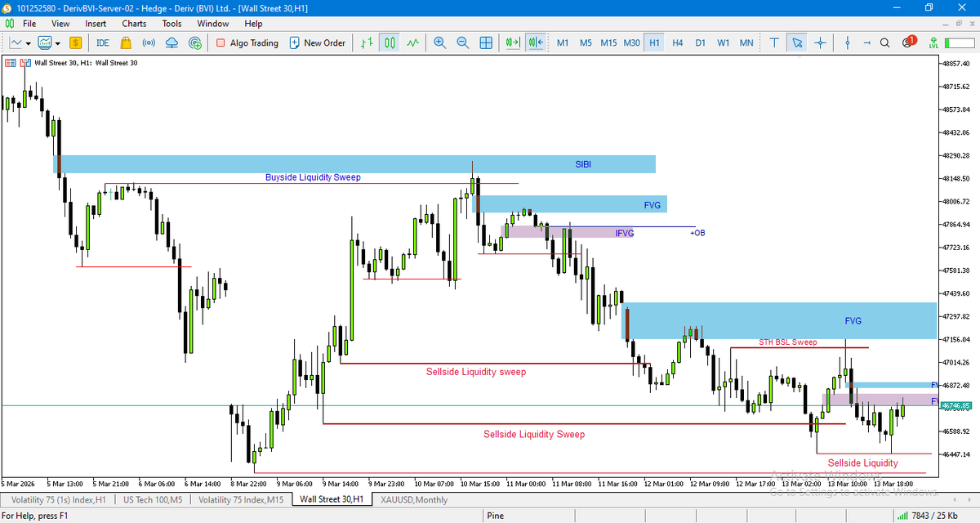Expand the templates dropdown arrow
The width and height of the screenshot is (980, 523).
click(x=56, y=42)
